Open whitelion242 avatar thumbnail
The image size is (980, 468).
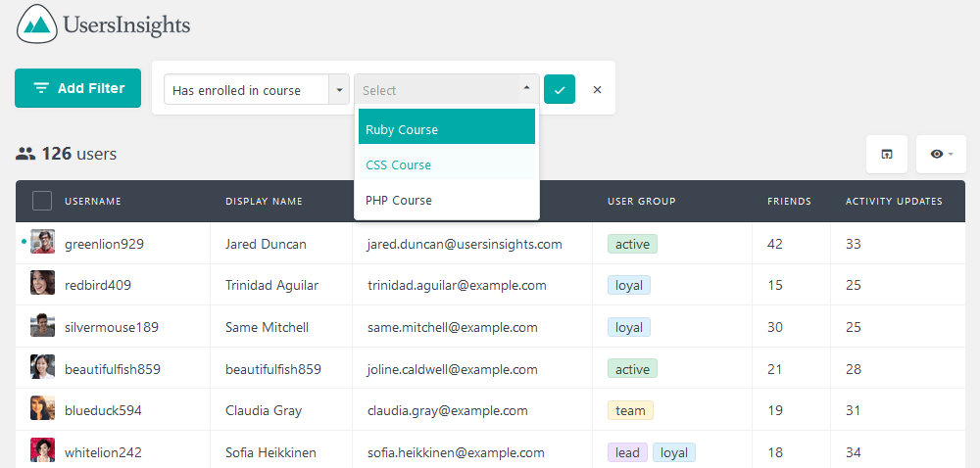point(42,450)
